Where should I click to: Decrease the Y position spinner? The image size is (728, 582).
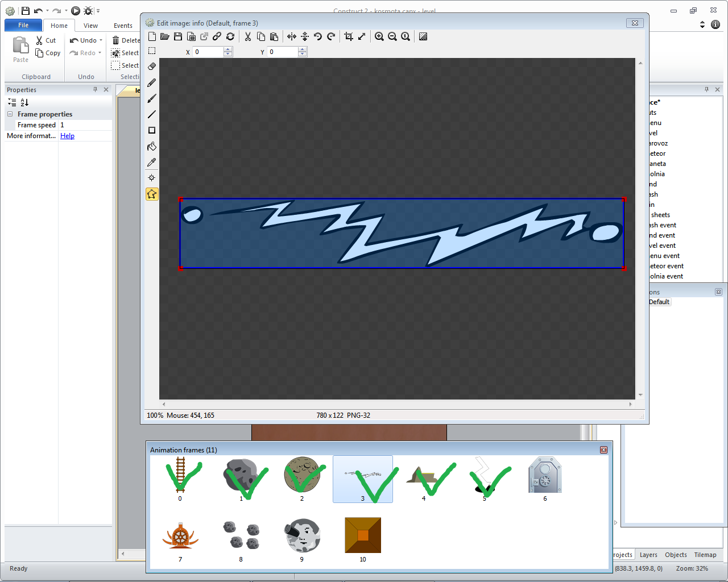point(303,55)
